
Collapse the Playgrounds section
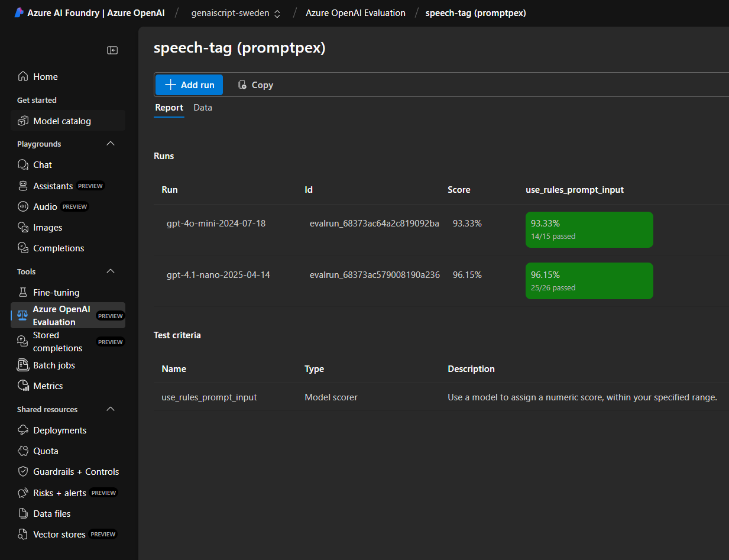click(x=110, y=143)
